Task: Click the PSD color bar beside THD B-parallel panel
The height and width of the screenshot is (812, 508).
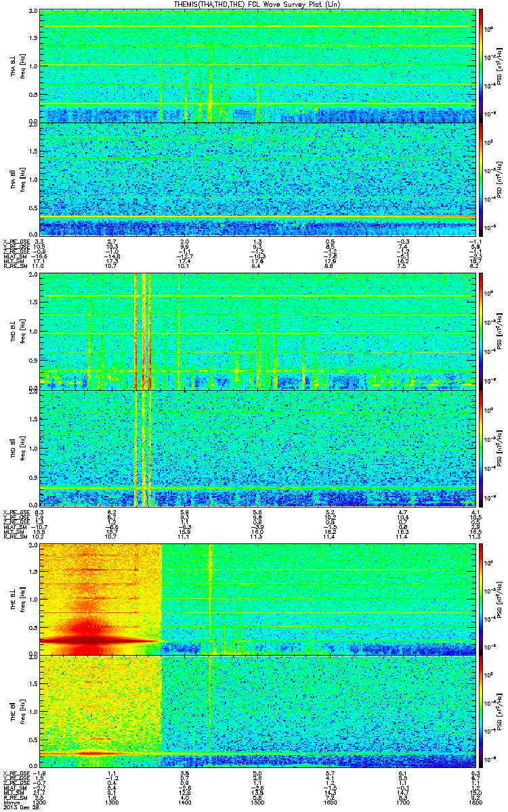Action: click(481, 448)
